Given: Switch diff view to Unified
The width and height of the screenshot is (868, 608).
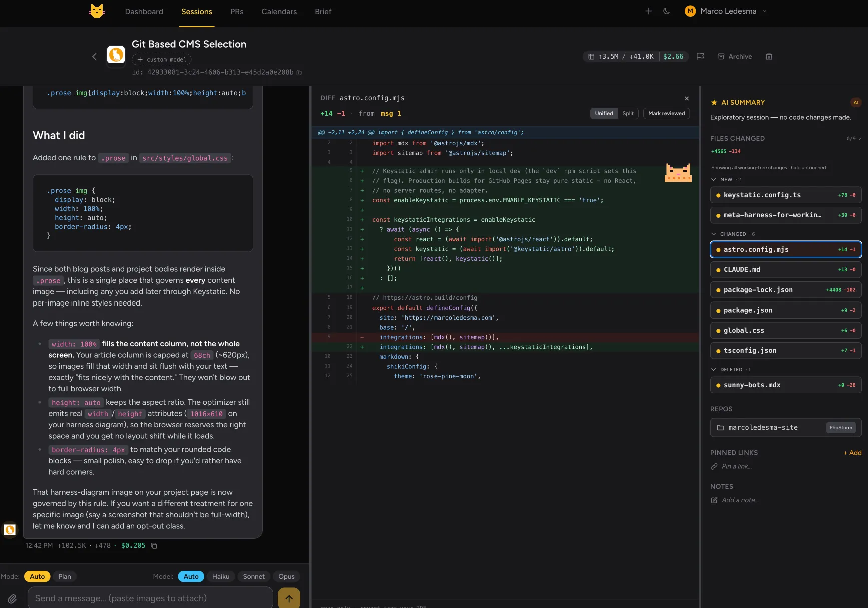Looking at the screenshot, I should pyautogui.click(x=604, y=114).
